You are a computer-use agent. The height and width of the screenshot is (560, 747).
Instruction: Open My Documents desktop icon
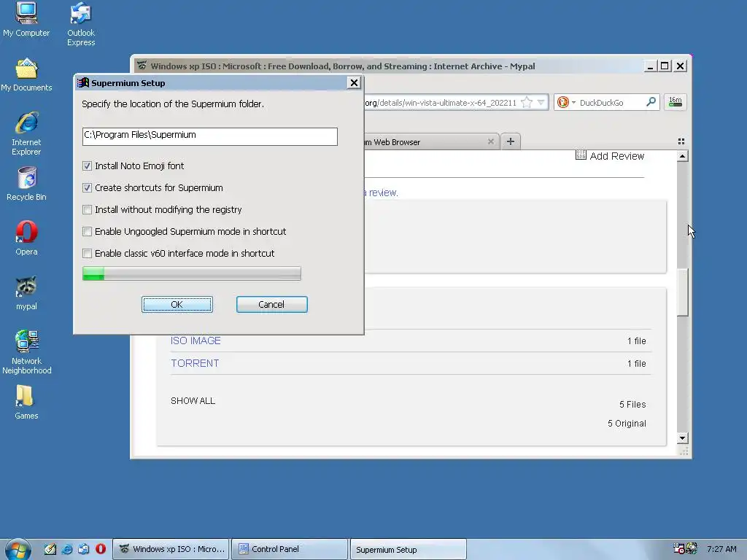pos(26,74)
